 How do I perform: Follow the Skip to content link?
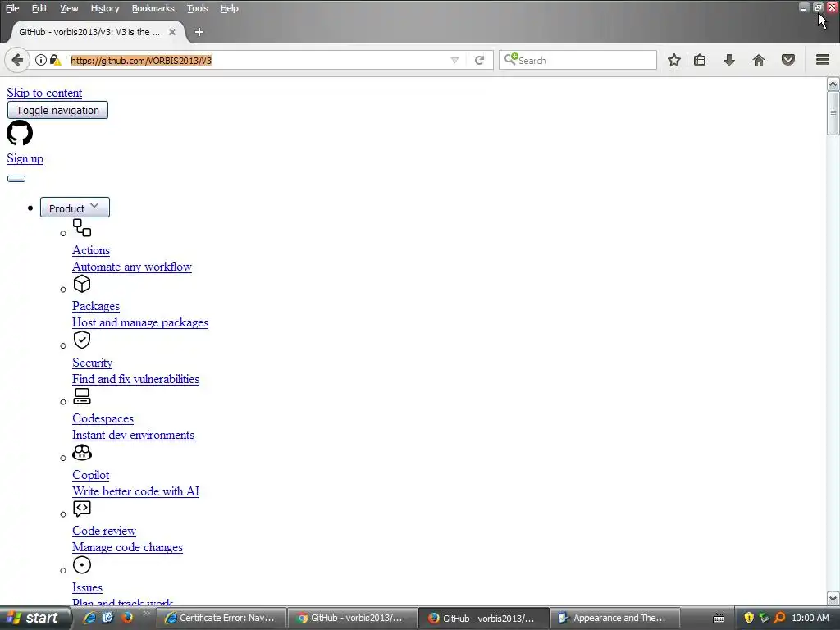click(x=44, y=93)
